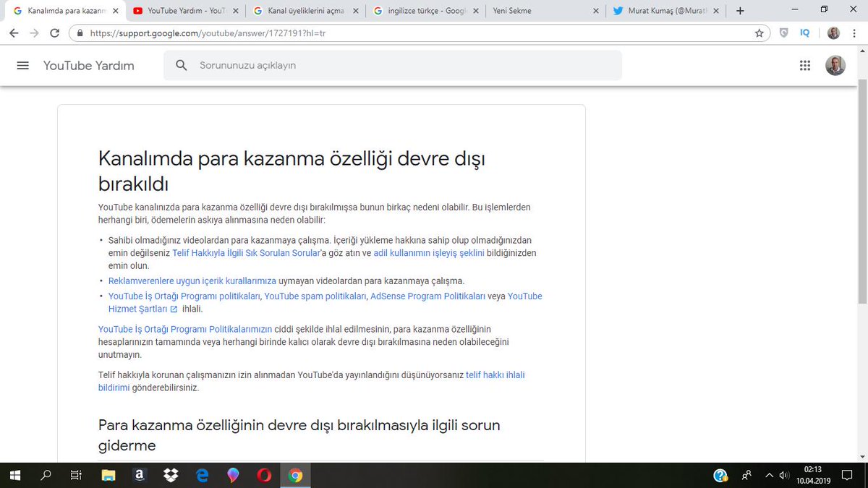Open the People icon in the system tray
This screenshot has width=868, height=488.
746,475
